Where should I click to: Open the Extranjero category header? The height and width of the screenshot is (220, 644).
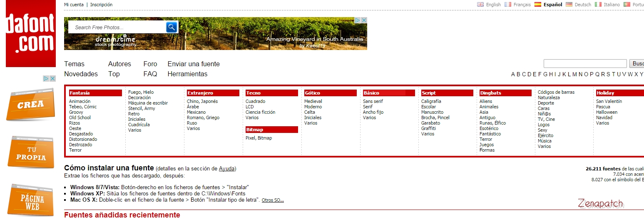pyautogui.click(x=213, y=93)
